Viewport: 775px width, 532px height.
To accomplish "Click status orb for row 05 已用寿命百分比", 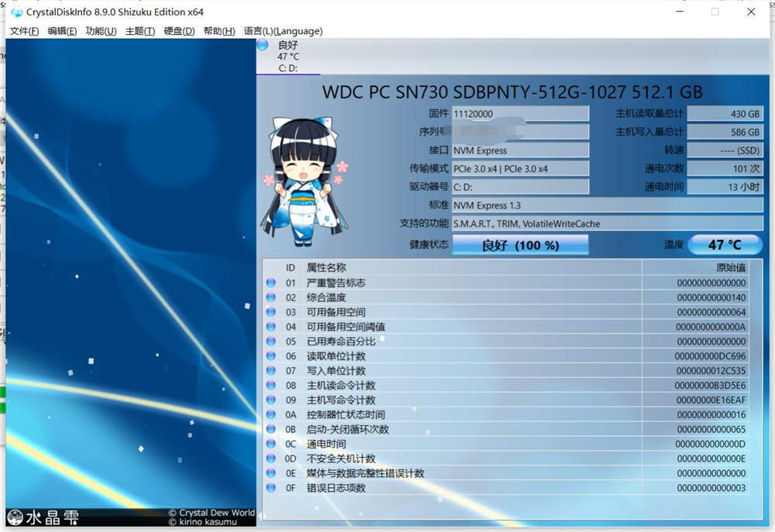I will click(270, 342).
